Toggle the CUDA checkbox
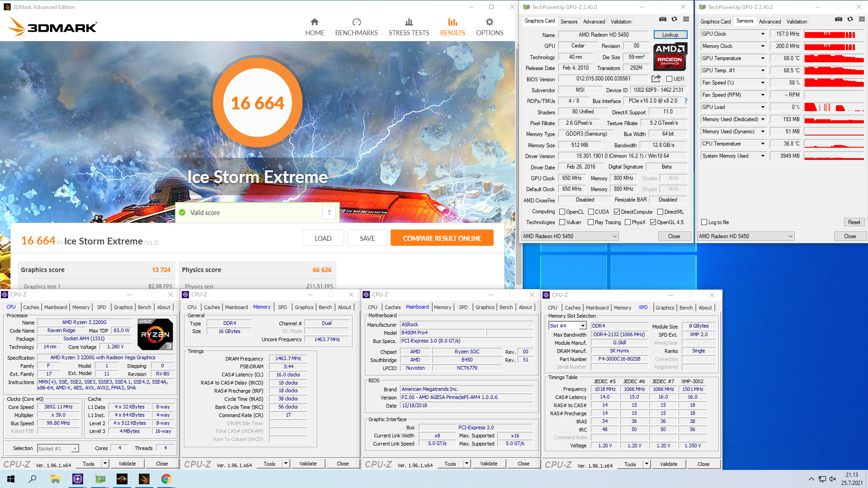The width and height of the screenshot is (868, 488). pos(591,212)
